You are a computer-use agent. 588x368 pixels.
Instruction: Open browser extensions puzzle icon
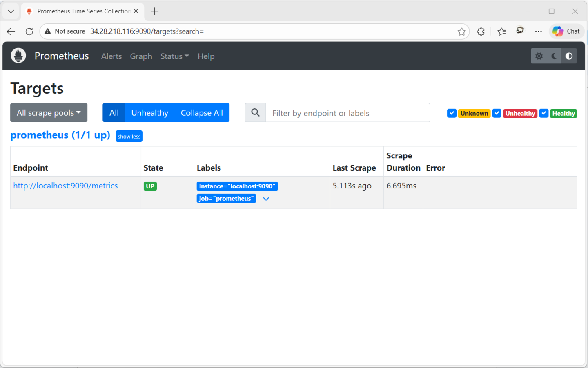coord(481,31)
